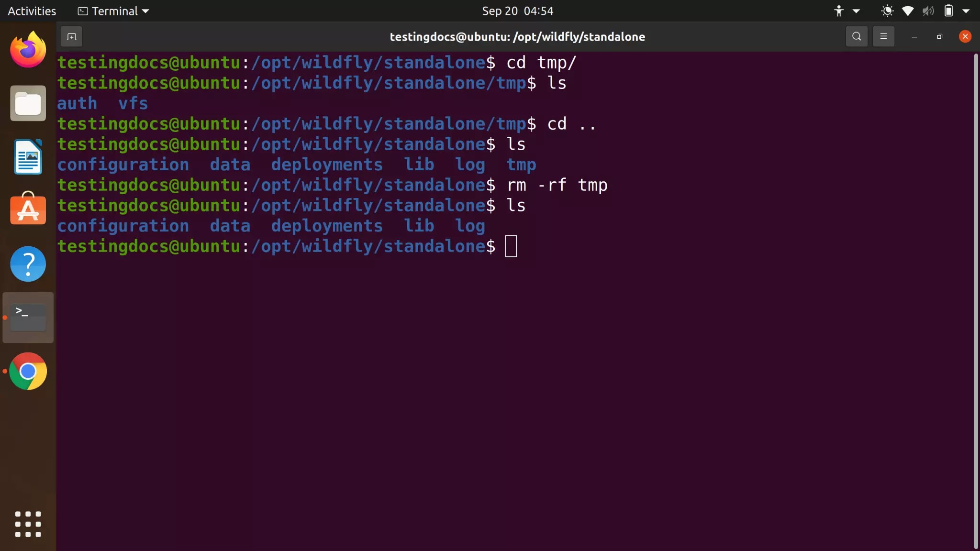Viewport: 980px width, 551px height.
Task: Expand the Terminal app menu in top bar
Action: (113, 11)
